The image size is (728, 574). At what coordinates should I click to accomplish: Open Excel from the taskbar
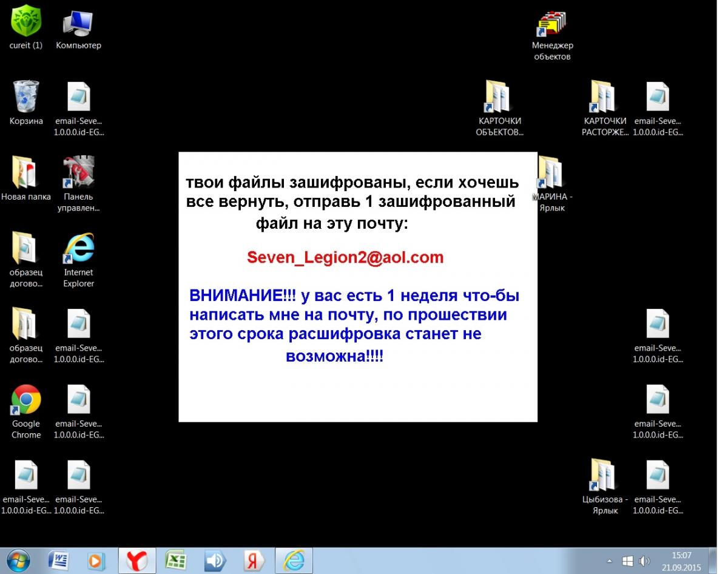point(176,561)
